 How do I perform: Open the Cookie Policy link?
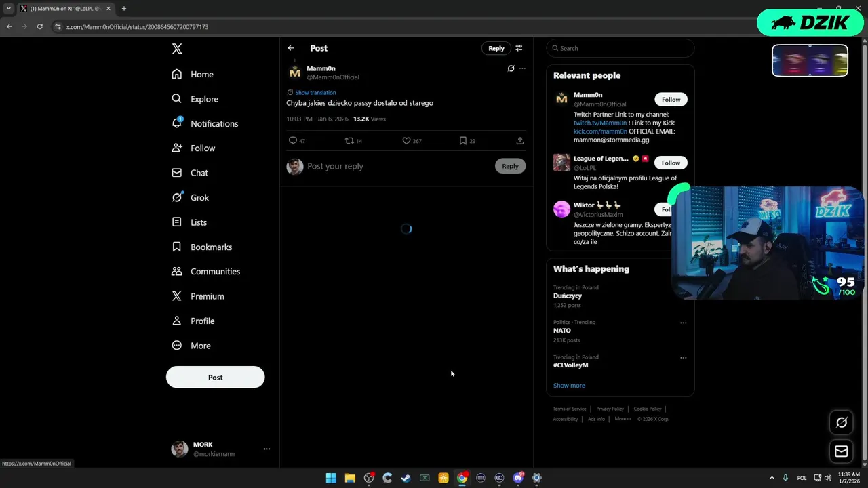point(648,409)
